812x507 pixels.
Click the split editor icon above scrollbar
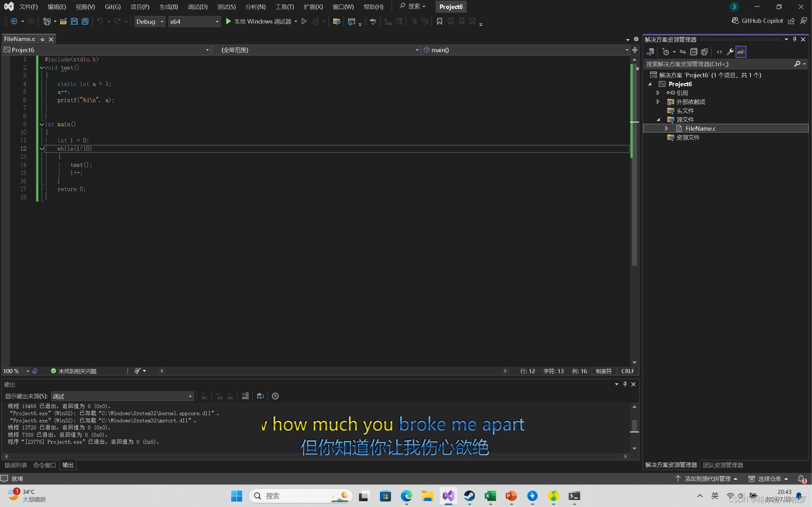click(x=635, y=50)
